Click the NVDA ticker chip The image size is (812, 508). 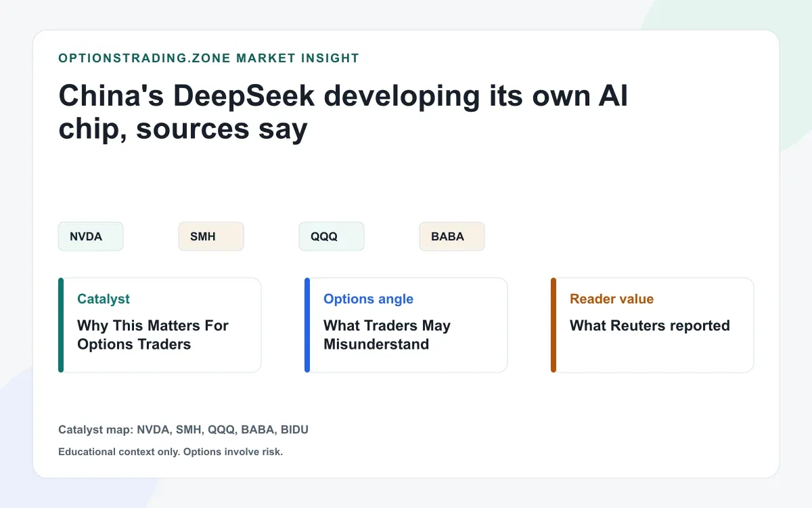91,236
